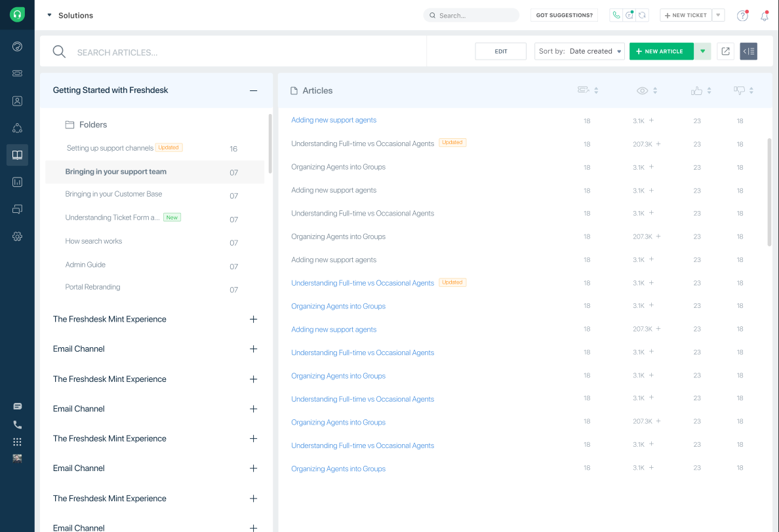Expand second The Freshdesk Mint Experience category

click(x=253, y=379)
